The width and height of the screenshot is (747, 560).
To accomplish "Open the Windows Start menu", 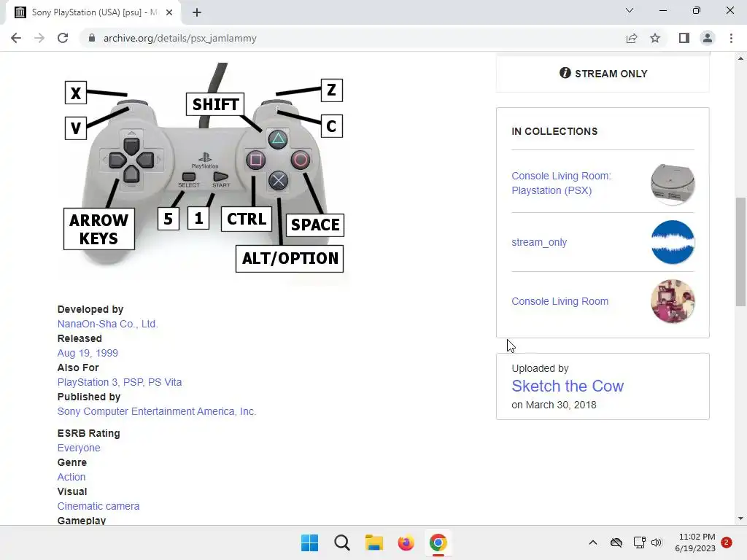I will (x=309, y=542).
